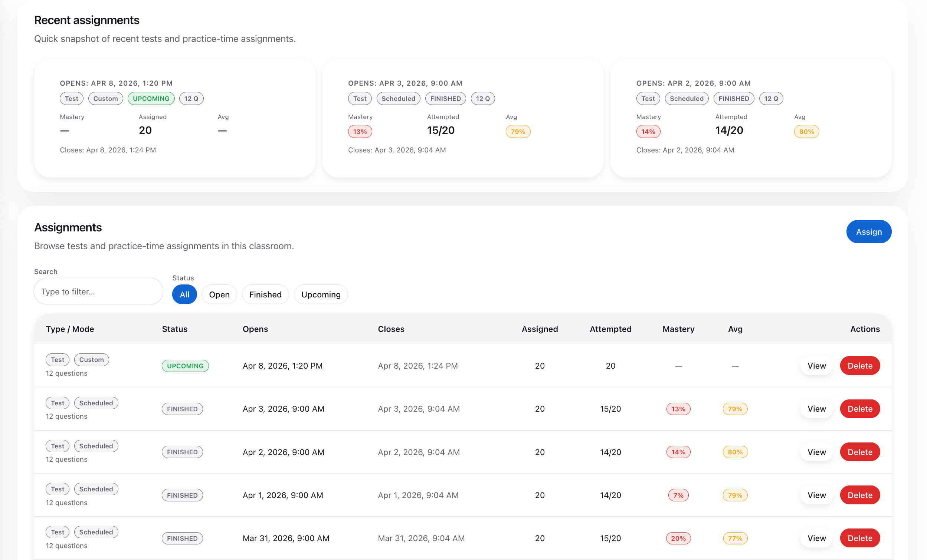Click the 77% avg badge in the Mar 31 row

735,538
